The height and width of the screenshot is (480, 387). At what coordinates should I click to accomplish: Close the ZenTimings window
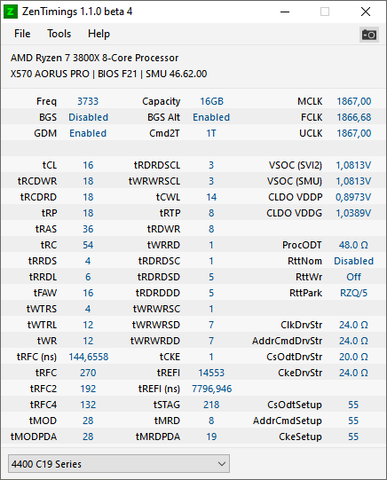click(x=365, y=12)
